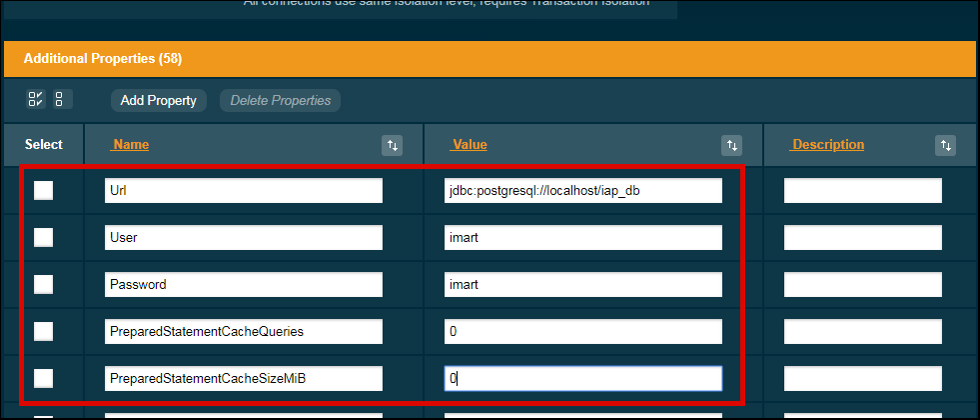Select the PreparedStatementCacheQueries row checkbox

coord(43,331)
